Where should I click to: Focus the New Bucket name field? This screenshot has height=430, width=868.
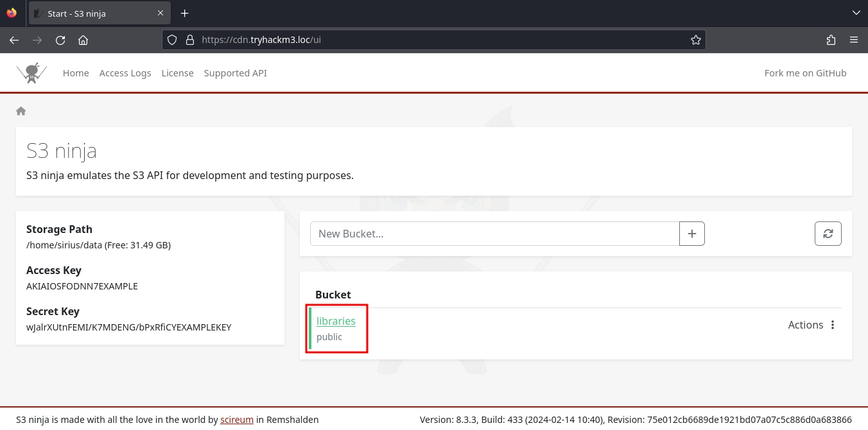(494, 234)
